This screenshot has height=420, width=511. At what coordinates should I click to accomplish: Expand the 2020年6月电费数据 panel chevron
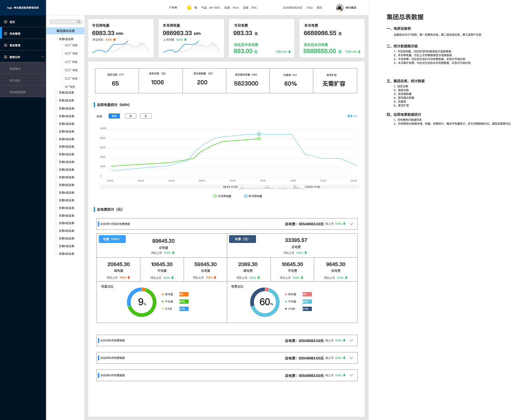[x=351, y=341]
